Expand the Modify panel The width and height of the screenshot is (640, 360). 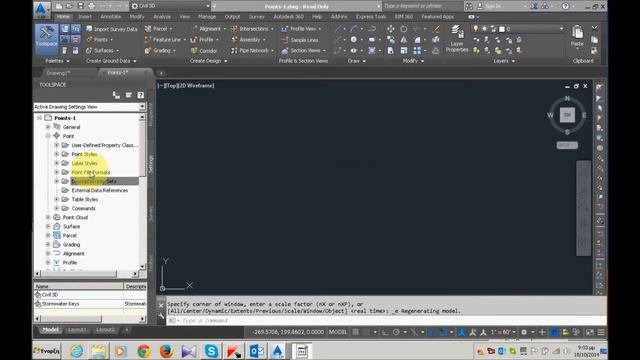pos(413,61)
